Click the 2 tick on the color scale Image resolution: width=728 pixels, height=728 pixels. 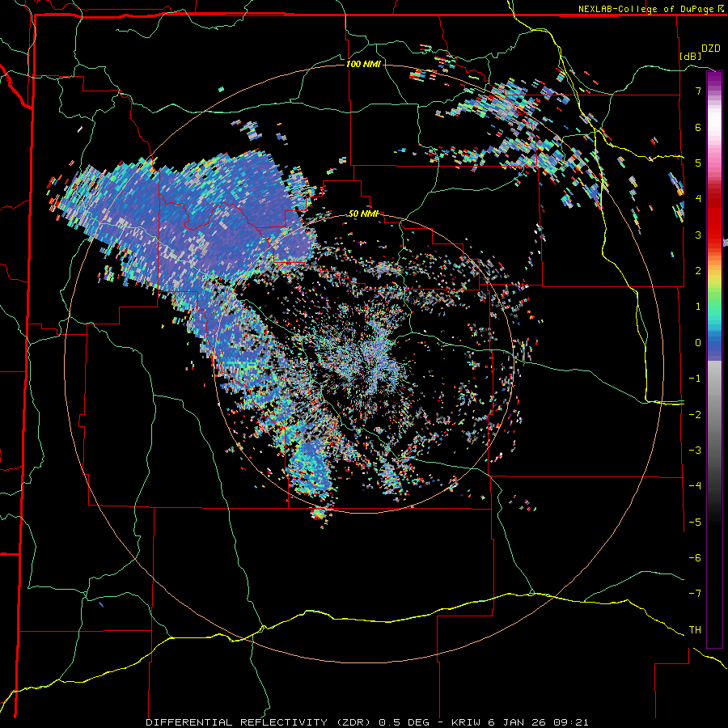tap(698, 271)
